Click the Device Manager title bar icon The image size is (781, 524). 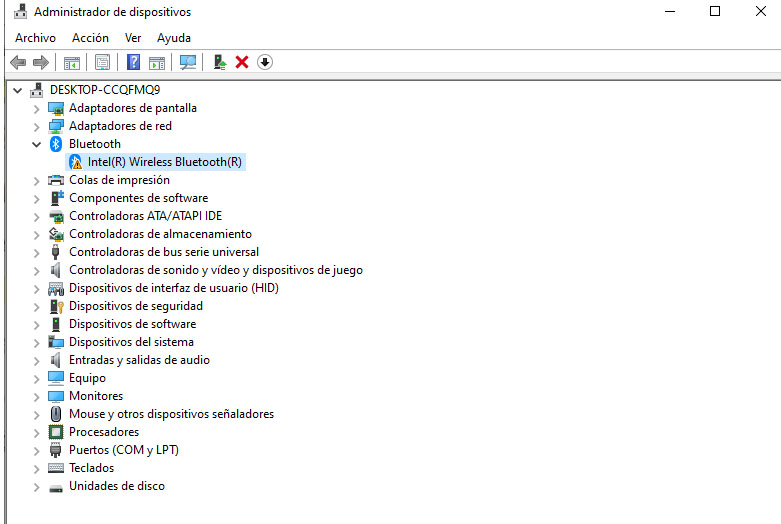(x=20, y=11)
